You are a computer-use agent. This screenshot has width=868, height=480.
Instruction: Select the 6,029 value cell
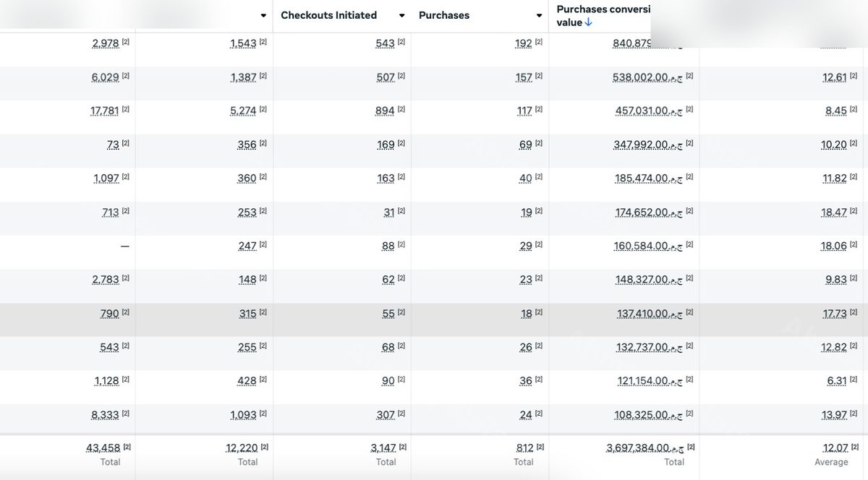click(105, 77)
